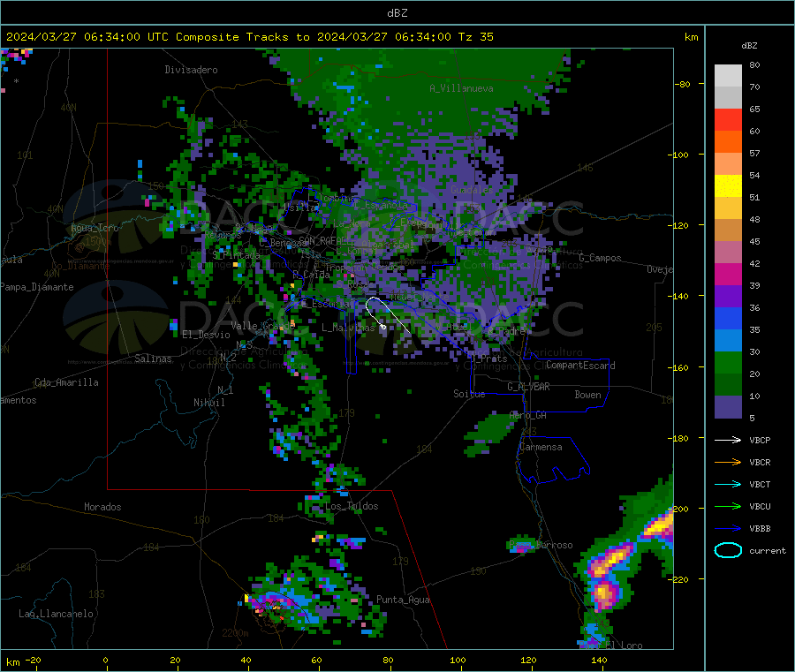The width and height of the screenshot is (795, 672).
Task: Click the 'Soitue' map label
Action: [469, 394]
